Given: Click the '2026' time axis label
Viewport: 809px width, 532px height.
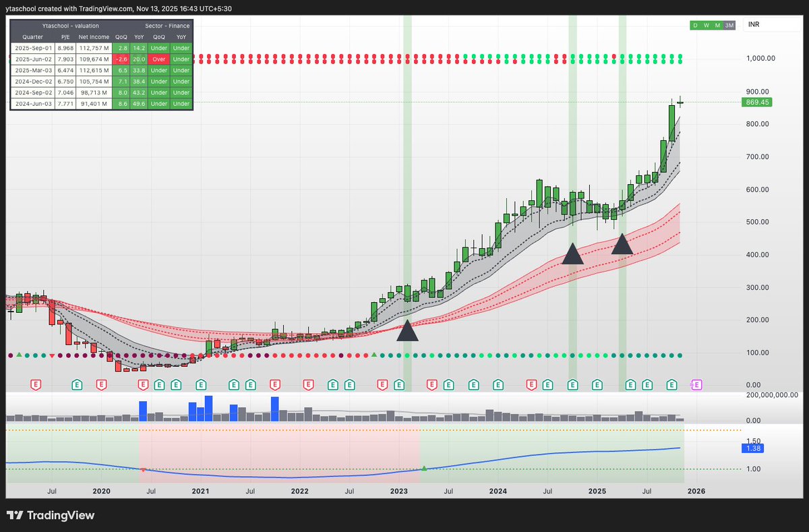Looking at the screenshot, I should click(696, 492).
